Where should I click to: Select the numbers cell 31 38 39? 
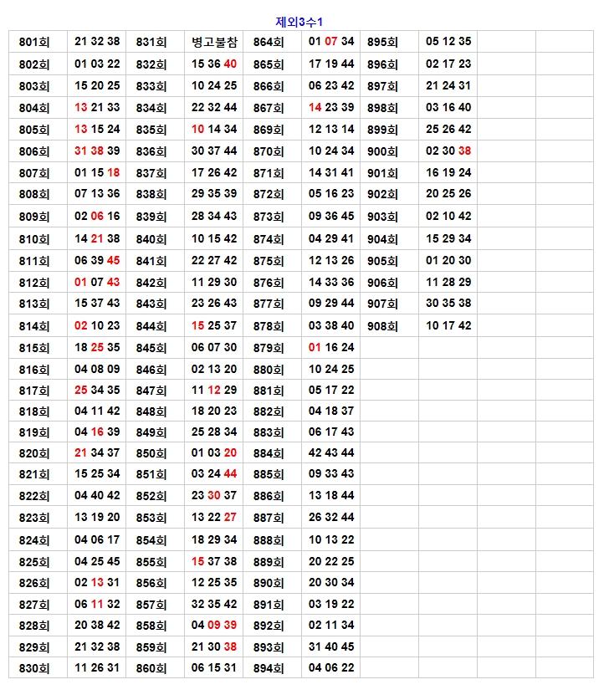coord(97,151)
